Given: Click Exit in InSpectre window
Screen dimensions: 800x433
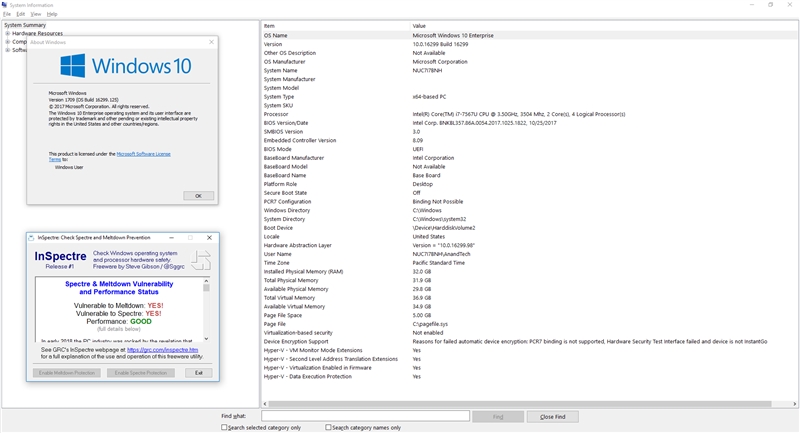Looking at the screenshot, I should (198, 373).
